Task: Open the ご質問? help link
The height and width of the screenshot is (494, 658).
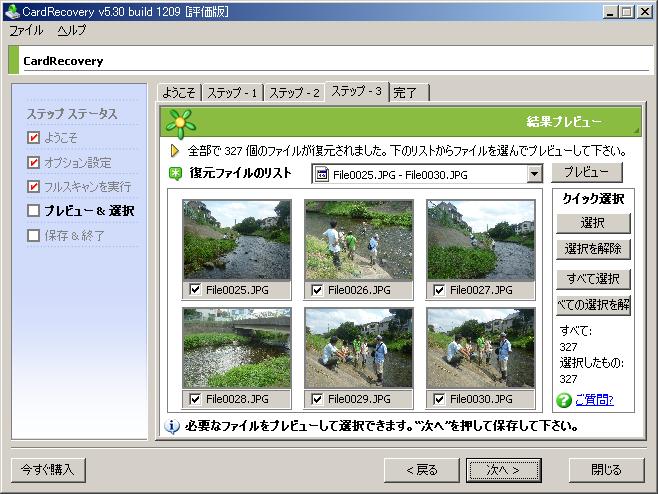Action: [594, 400]
